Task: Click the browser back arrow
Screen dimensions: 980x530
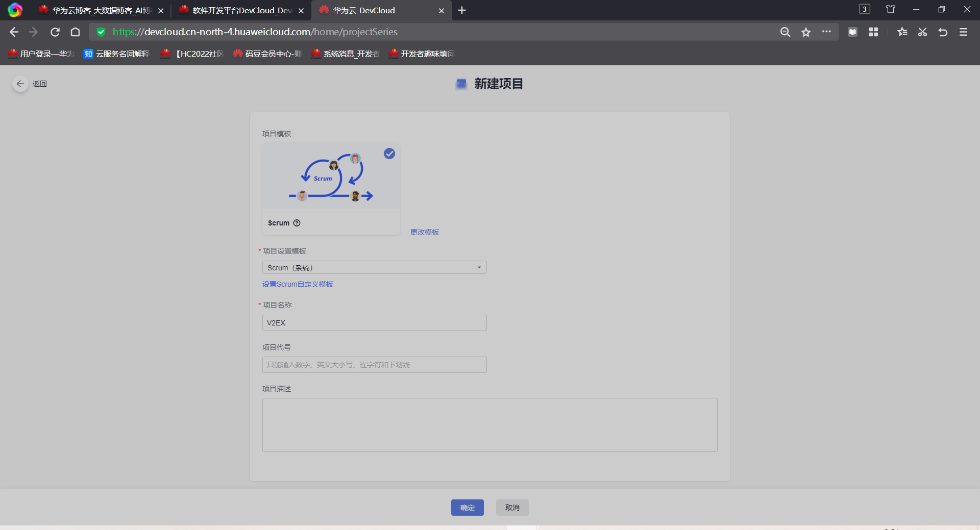Action: (14, 32)
